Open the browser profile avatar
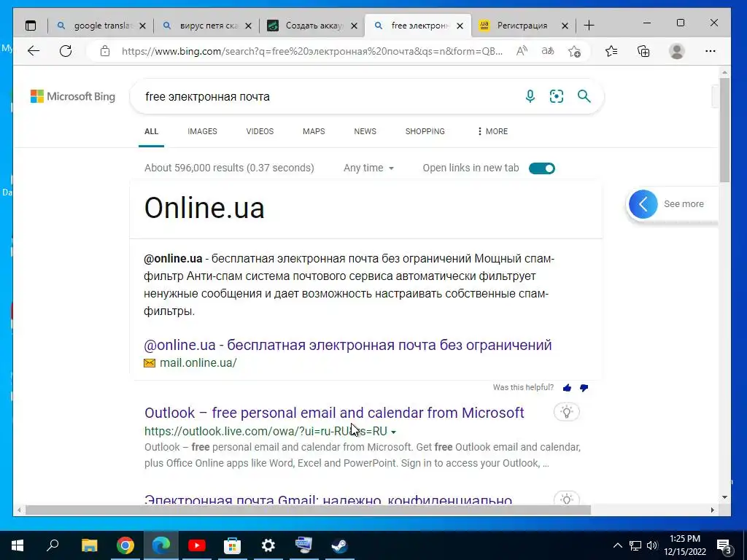The height and width of the screenshot is (560, 747). [x=677, y=51]
